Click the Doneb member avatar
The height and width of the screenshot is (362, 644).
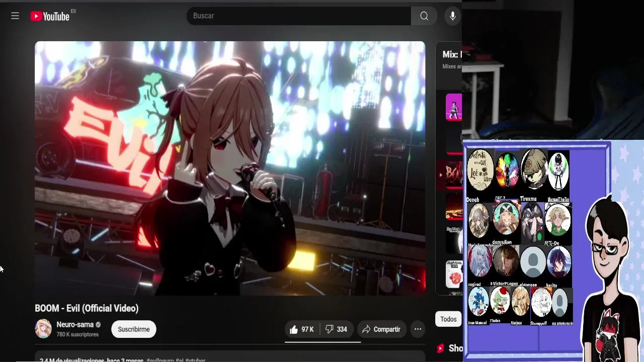coord(480,170)
